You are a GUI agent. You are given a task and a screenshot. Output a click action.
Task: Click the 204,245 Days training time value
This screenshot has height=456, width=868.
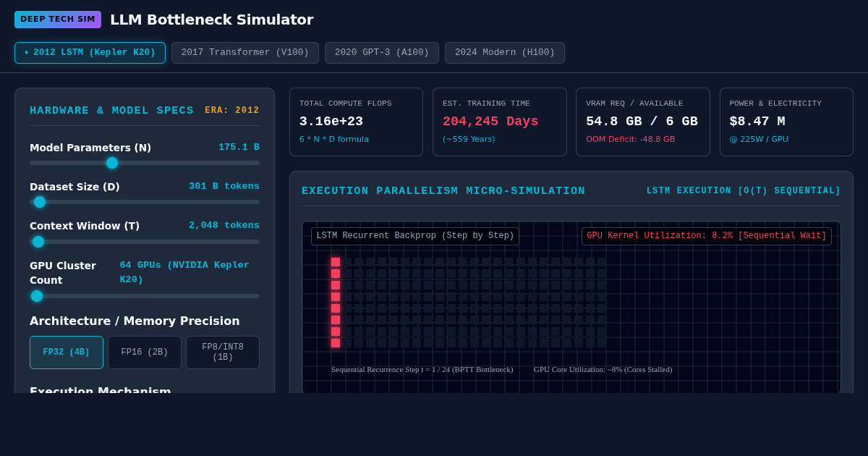coord(490,122)
